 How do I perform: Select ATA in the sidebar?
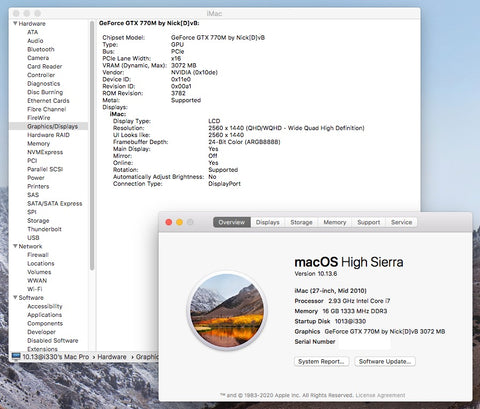pyautogui.click(x=33, y=32)
